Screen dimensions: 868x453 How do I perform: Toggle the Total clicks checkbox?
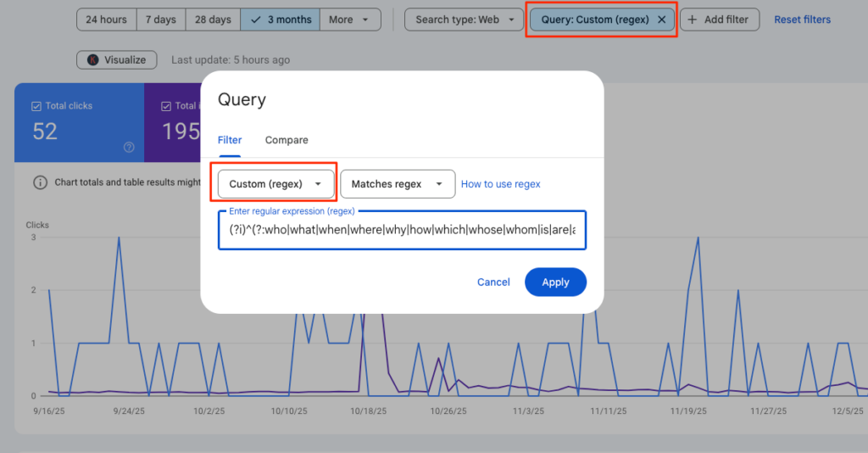[x=36, y=106]
